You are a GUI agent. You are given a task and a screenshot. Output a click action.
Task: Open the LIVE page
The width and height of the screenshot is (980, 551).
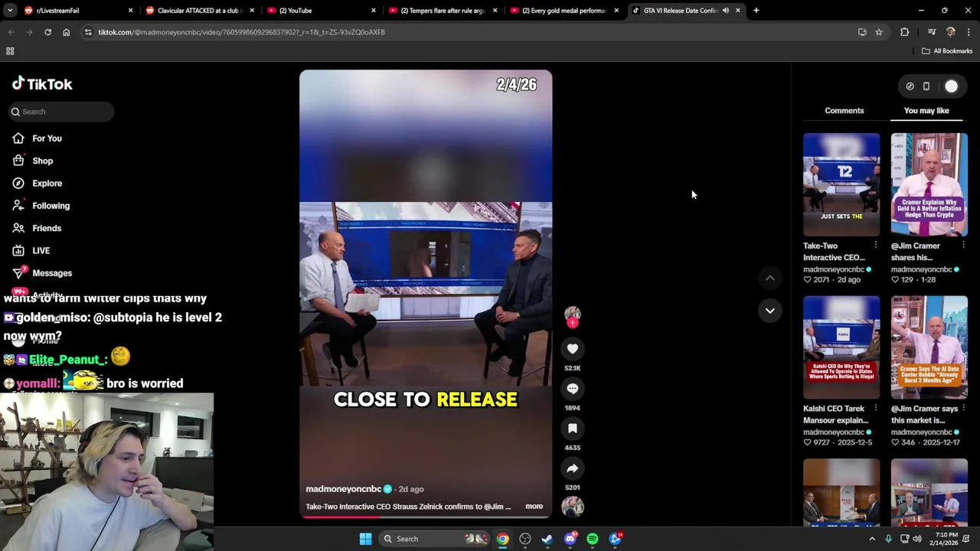pyautogui.click(x=41, y=250)
